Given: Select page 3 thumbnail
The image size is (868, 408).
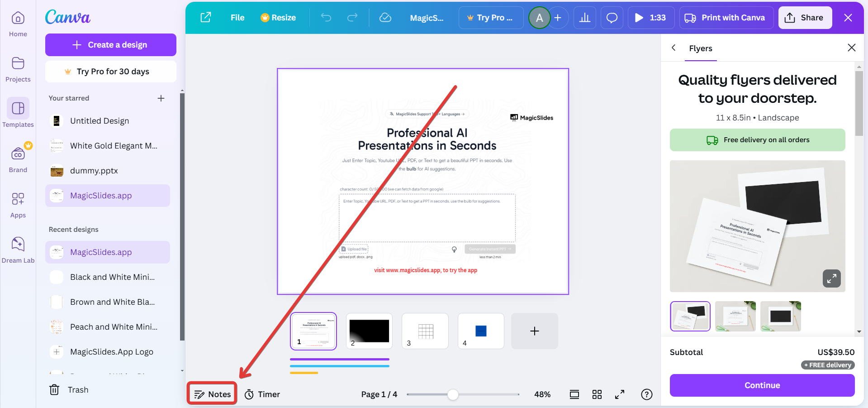Looking at the screenshot, I should (x=425, y=331).
